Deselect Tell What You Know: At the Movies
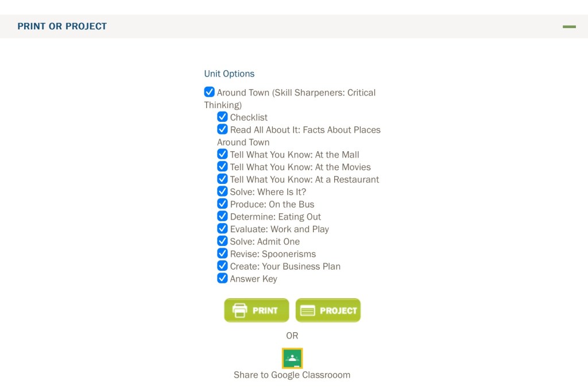 [222, 167]
